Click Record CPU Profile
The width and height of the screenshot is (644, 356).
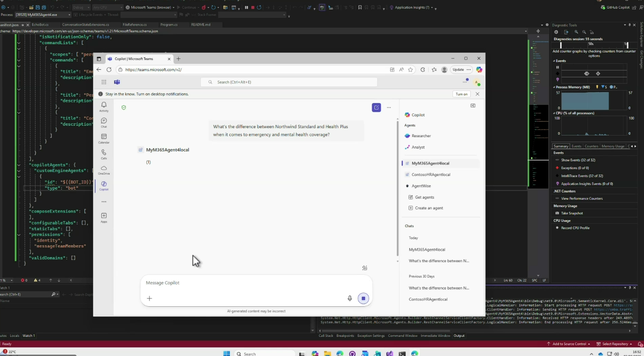pos(575,228)
